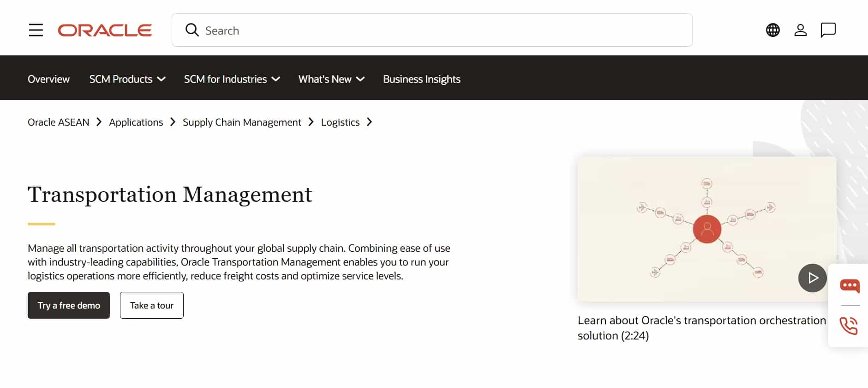
Task: Click the Try a free demo button
Action: [x=69, y=305]
